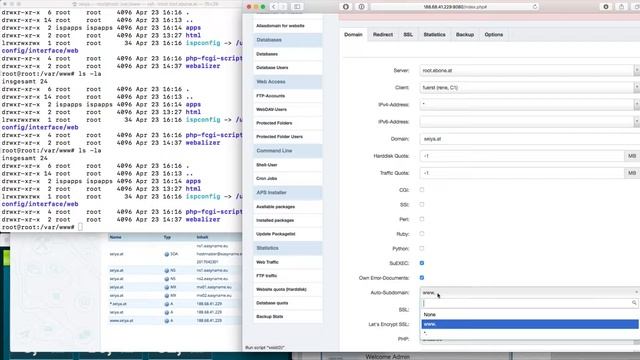Screen dimensions: 640x360
Task: Enable the Python checkbox
Action: coord(422,249)
